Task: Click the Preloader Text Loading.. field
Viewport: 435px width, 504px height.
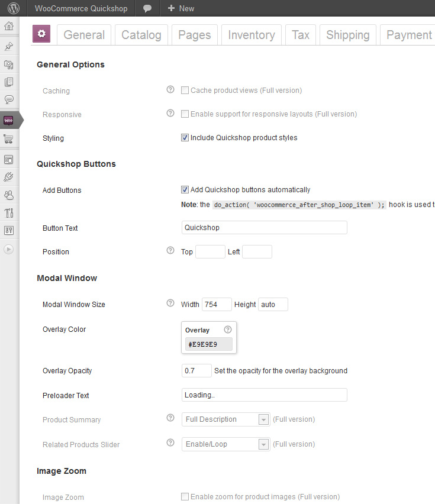Action: (x=265, y=395)
